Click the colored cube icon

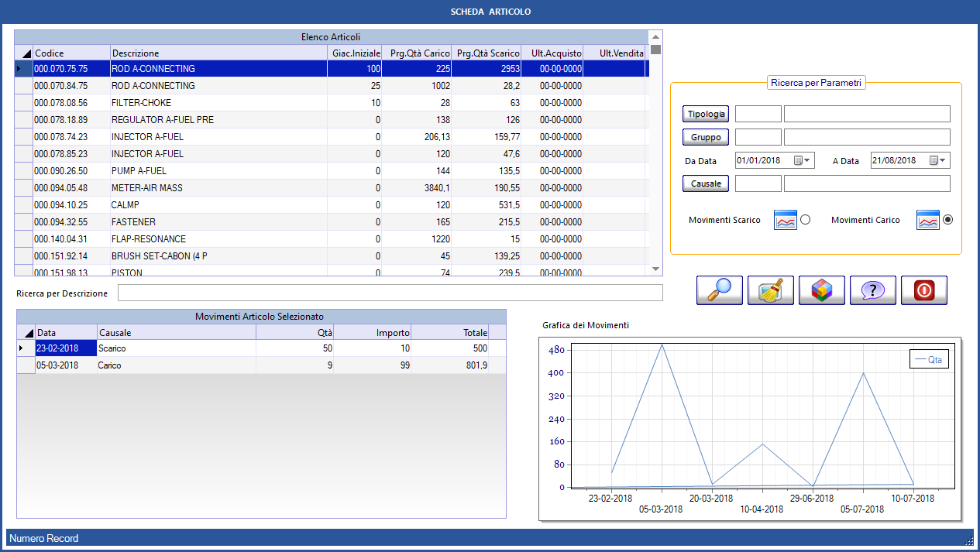pyautogui.click(x=821, y=290)
